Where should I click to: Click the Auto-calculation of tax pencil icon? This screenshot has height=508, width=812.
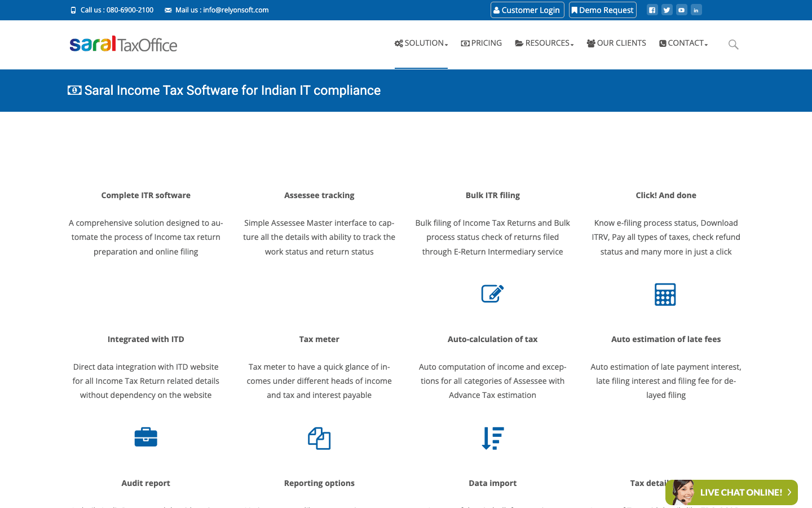(492, 294)
